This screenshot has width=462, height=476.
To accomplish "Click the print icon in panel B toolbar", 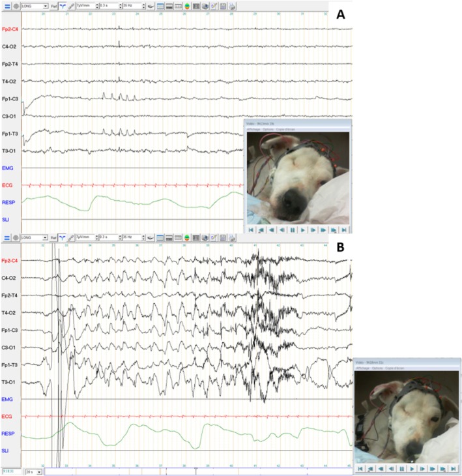I will coord(231,238).
